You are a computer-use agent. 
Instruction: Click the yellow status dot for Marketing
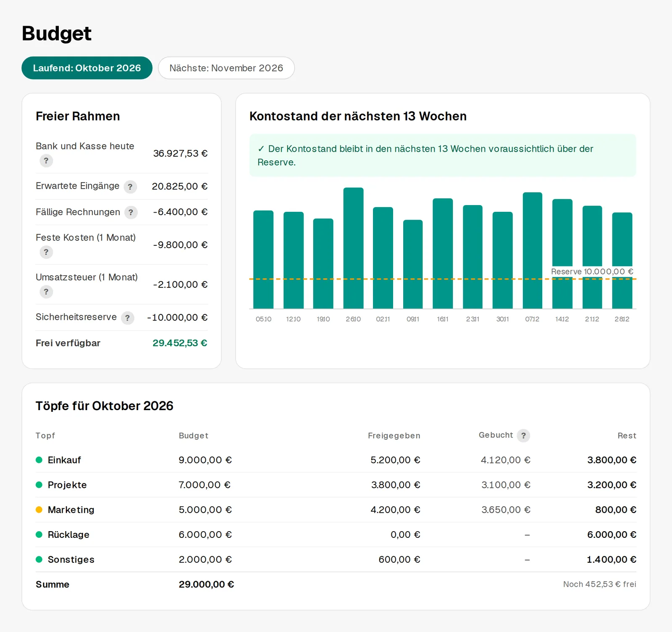[x=39, y=510]
